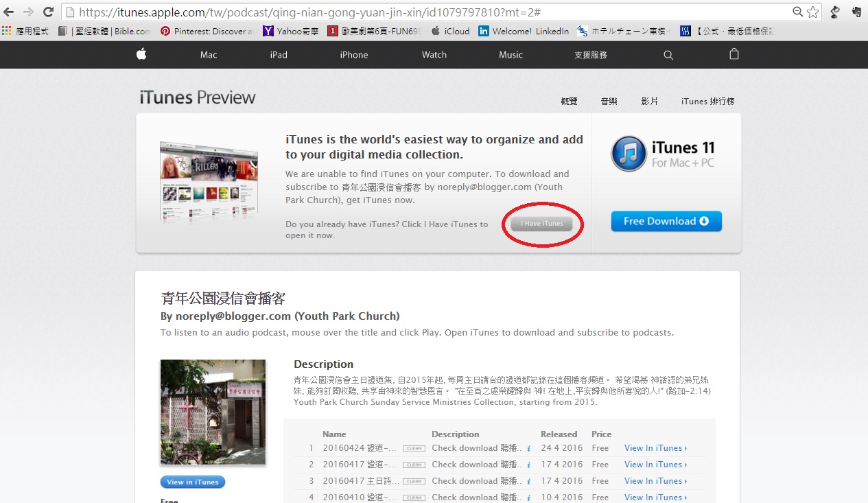Go to Music in Apple navigation
The width and height of the screenshot is (868, 503).
511,55
